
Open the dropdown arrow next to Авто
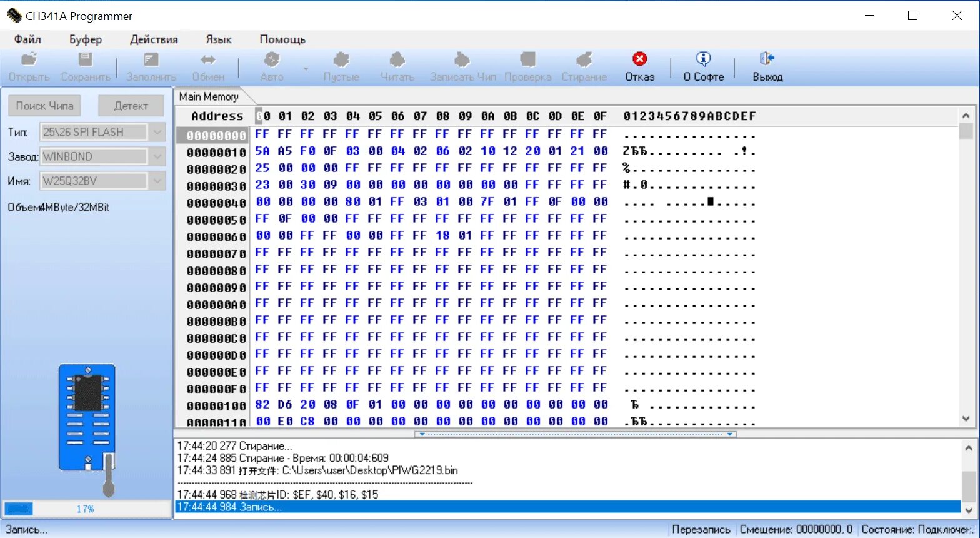pyautogui.click(x=306, y=68)
